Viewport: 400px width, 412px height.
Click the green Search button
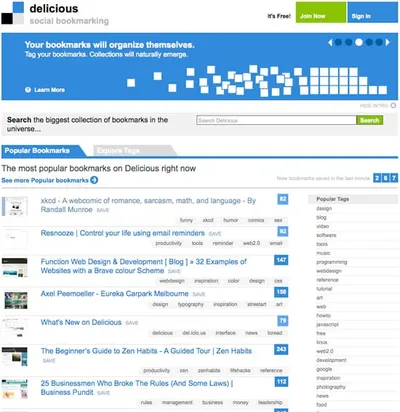point(370,120)
